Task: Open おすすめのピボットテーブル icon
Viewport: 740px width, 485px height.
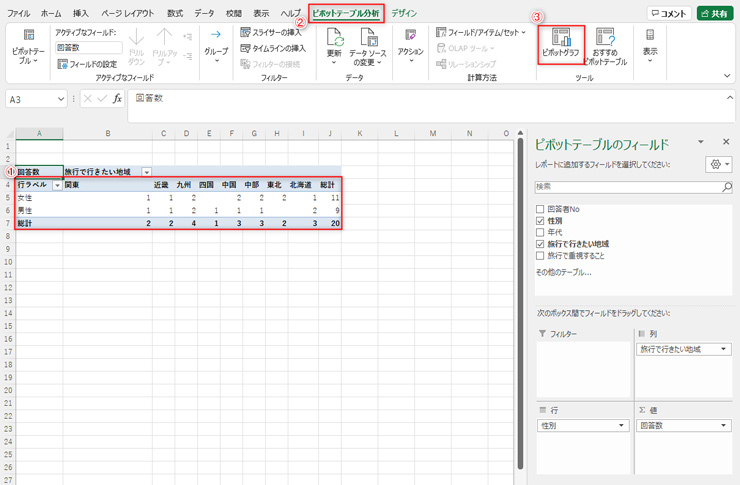Action: coord(604,46)
